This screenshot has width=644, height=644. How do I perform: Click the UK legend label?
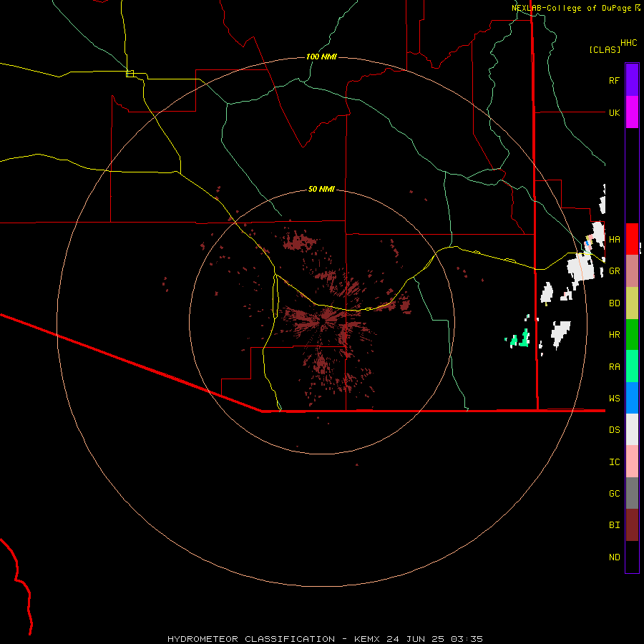614,112
